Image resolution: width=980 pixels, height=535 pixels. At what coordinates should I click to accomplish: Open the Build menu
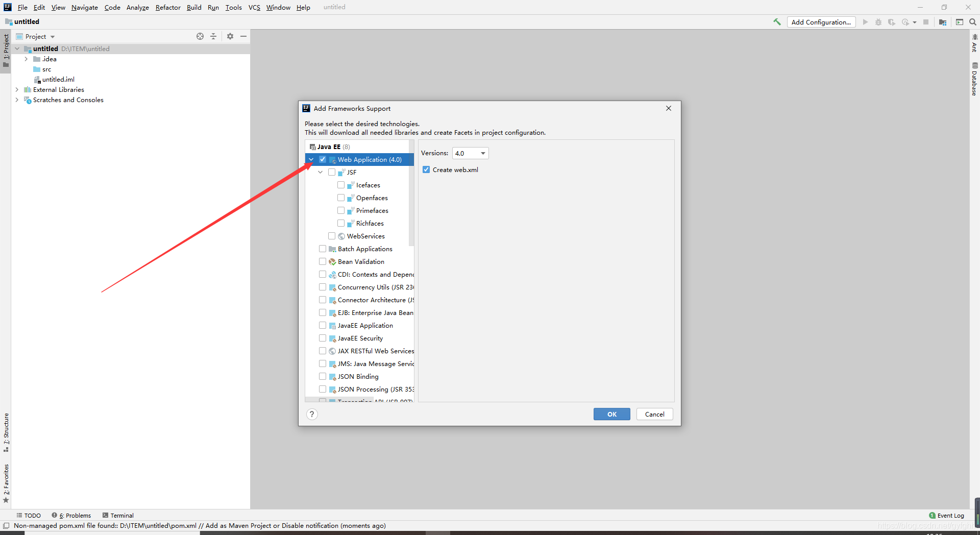coord(194,7)
